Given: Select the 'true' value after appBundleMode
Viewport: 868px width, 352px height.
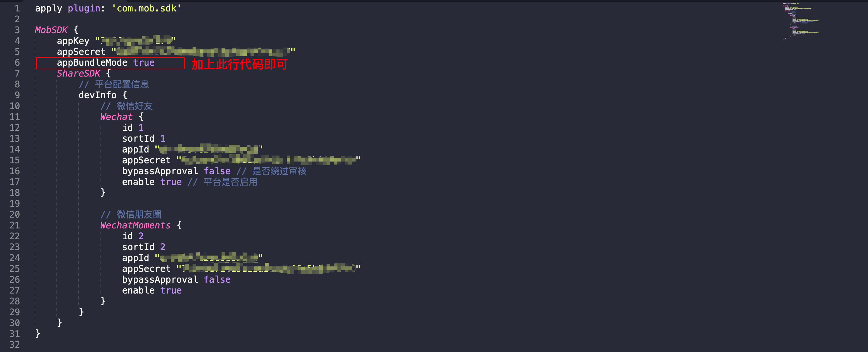Looking at the screenshot, I should tap(144, 63).
